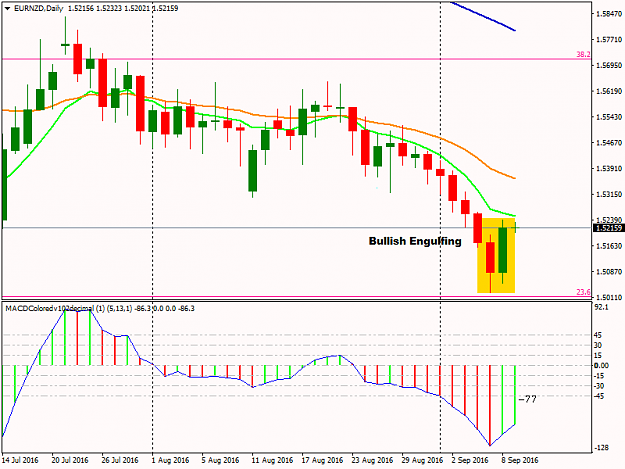
Task: Select the Bullish Engulfing annotation label
Action: point(415,241)
